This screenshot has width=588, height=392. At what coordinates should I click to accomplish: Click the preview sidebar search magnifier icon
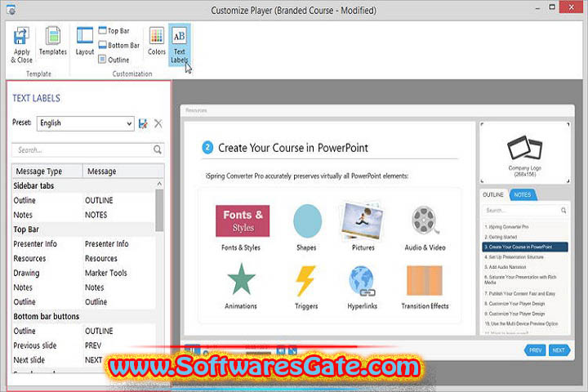coord(563,211)
